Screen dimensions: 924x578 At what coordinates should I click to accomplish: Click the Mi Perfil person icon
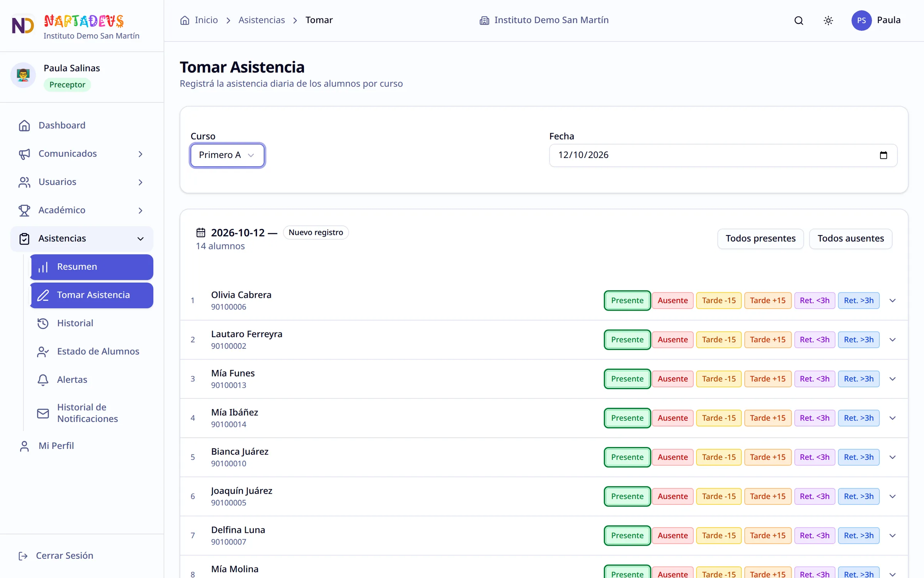pos(24,446)
